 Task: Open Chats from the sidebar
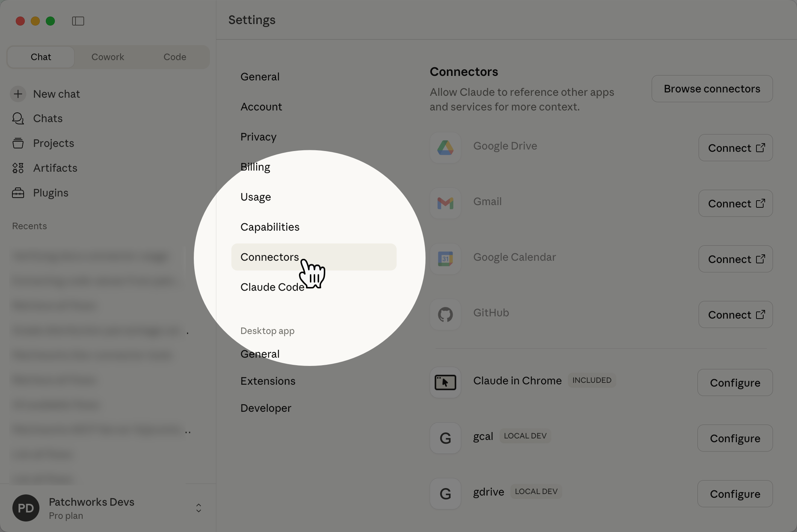tap(48, 119)
